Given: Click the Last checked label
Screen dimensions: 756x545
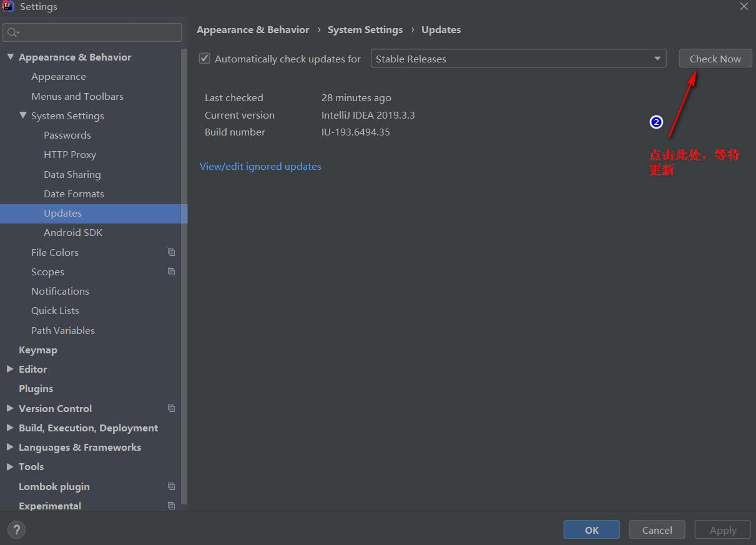Looking at the screenshot, I should [234, 97].
